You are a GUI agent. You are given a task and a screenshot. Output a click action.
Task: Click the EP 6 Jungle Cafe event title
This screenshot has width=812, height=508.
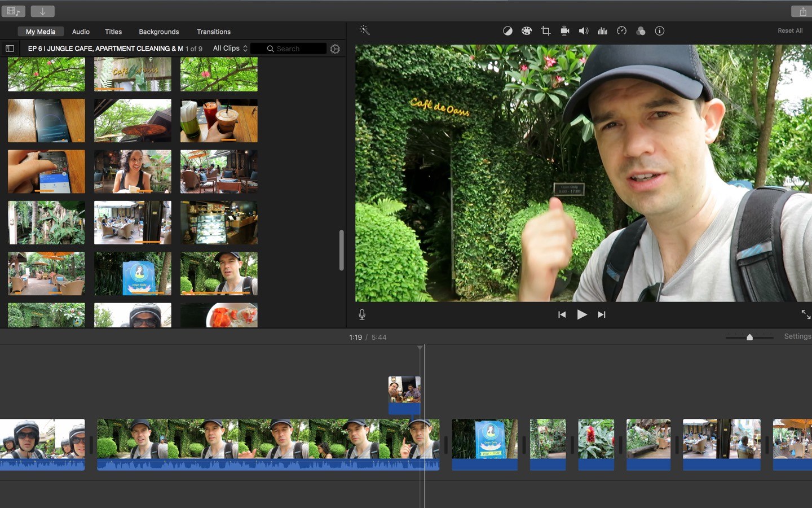point(105,49)
